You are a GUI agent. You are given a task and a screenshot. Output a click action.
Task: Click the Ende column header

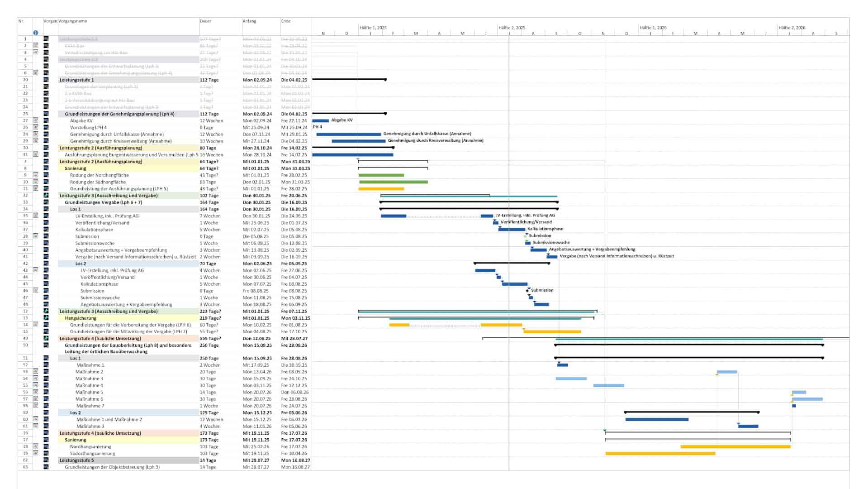pos(286,21)
